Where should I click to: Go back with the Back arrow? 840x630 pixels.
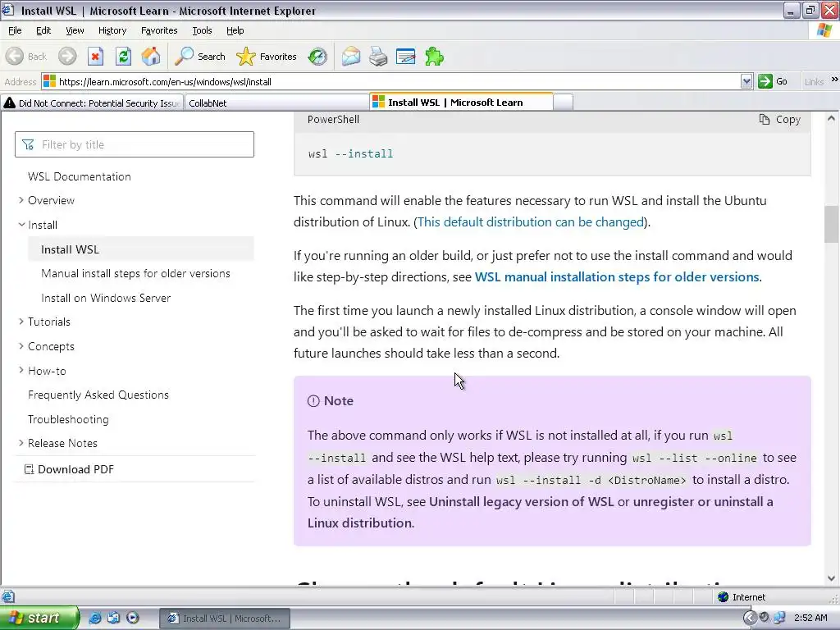click(x=25, y=57)
